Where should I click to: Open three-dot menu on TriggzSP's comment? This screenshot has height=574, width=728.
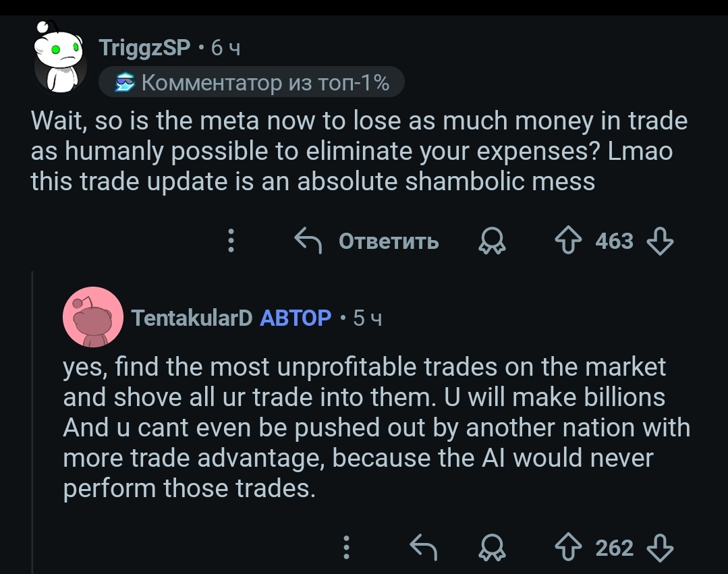click(231, 241)
